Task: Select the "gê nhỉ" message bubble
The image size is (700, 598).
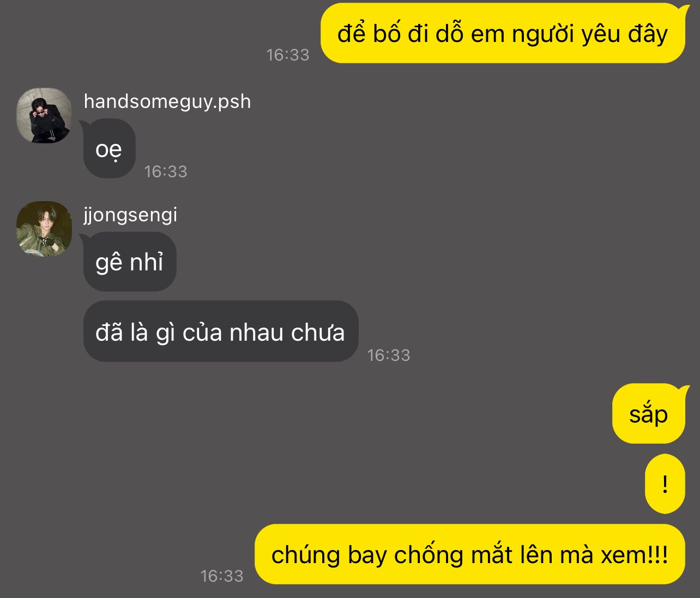Action: [130, 262]
